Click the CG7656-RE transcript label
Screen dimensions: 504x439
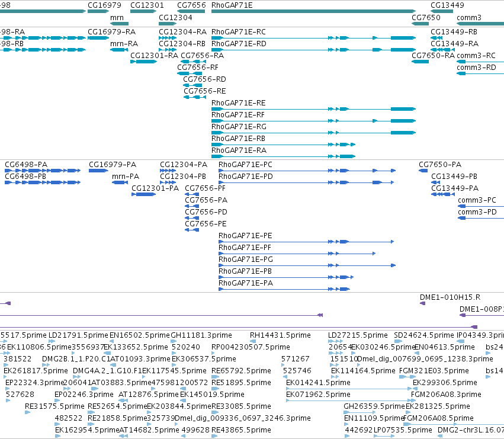(x=205, y=91)
